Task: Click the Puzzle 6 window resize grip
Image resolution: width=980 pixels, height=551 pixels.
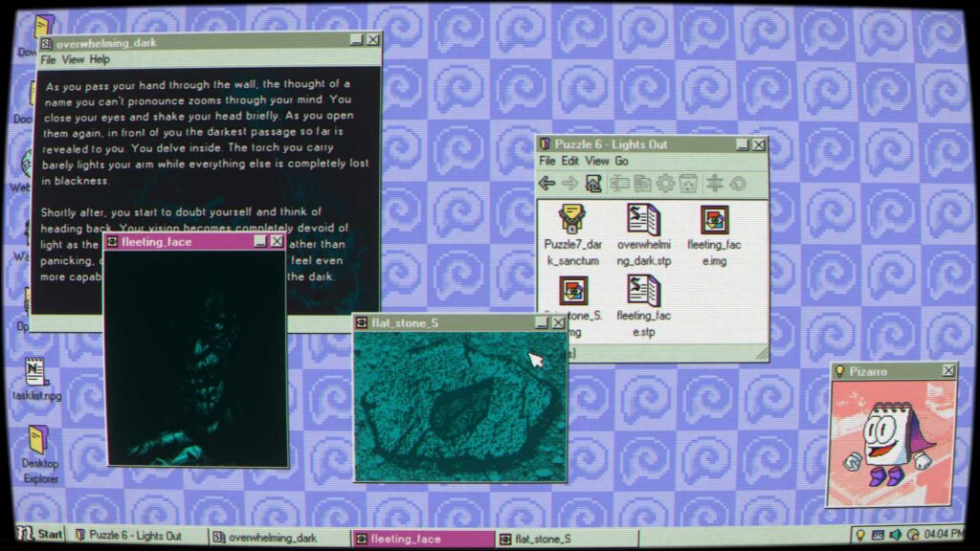Action: 761,354
